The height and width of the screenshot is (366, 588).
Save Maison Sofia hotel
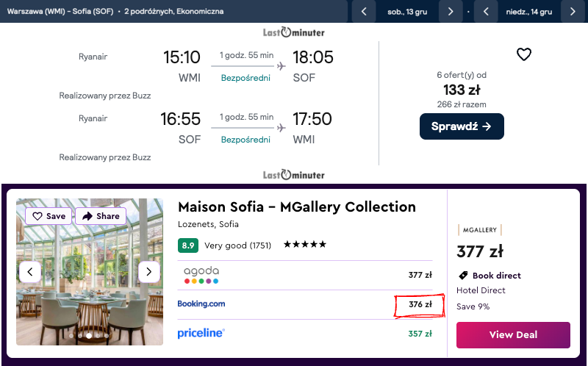click(x=49, y=216)
